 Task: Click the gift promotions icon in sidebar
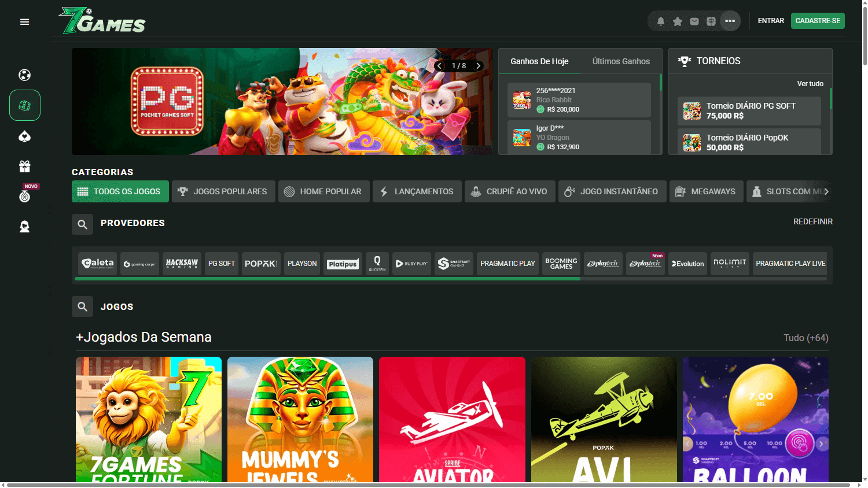click(24, 166)
